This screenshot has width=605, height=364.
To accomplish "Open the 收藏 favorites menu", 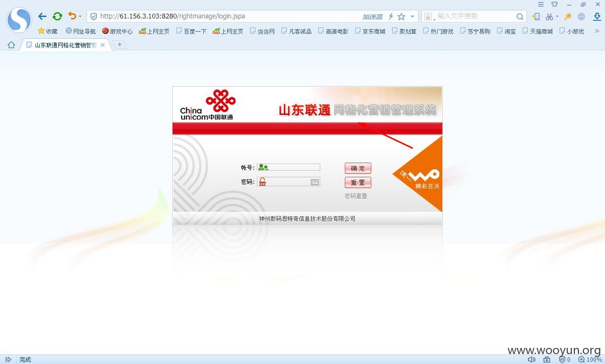I will coord(48,31).
